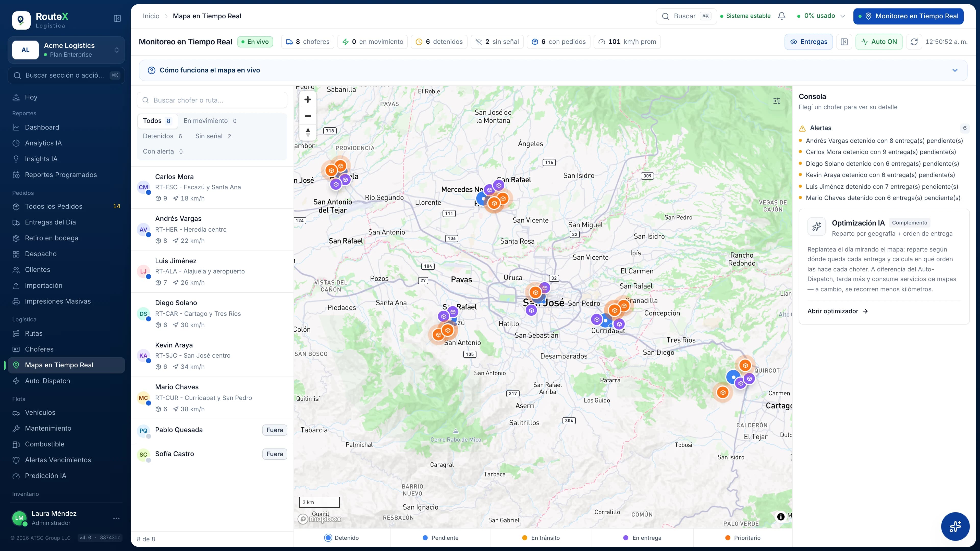980x551 pixels.
Task: Filter driver list by Sin señal
Action: (213, 136)
